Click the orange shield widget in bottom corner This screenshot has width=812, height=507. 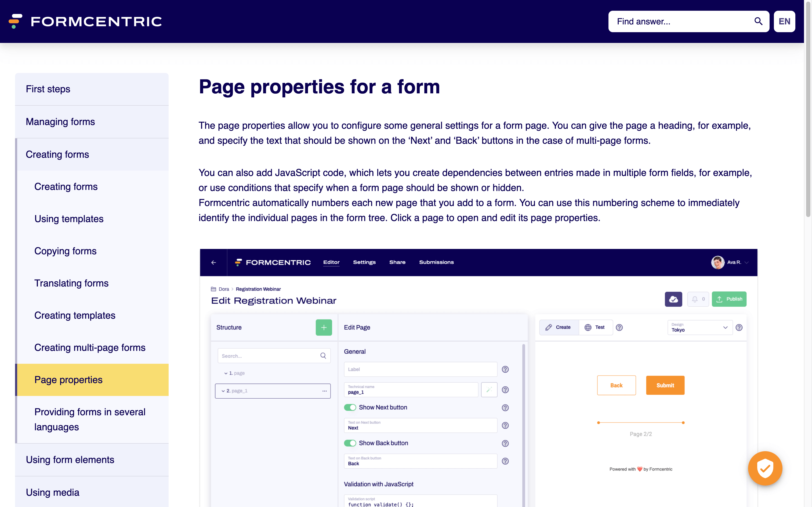(x=765, y=468)
